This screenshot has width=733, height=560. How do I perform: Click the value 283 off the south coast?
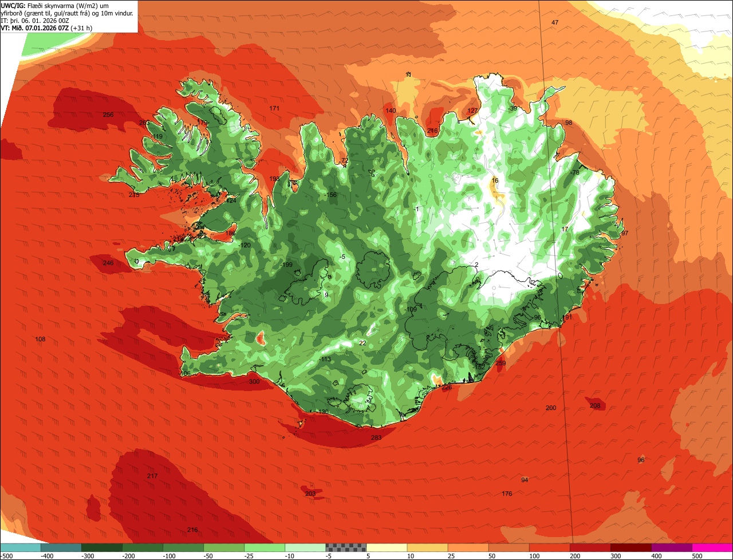[376, 438]
